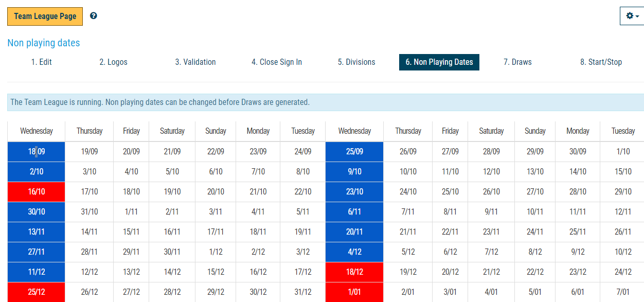Open the 8. Start/Stop tab
Viewport: 644px width, 302px height.
[601, 62]
